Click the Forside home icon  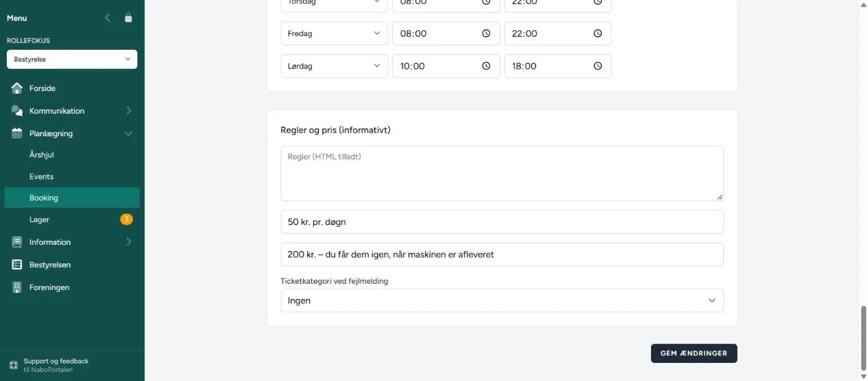[x=17, y=88]
